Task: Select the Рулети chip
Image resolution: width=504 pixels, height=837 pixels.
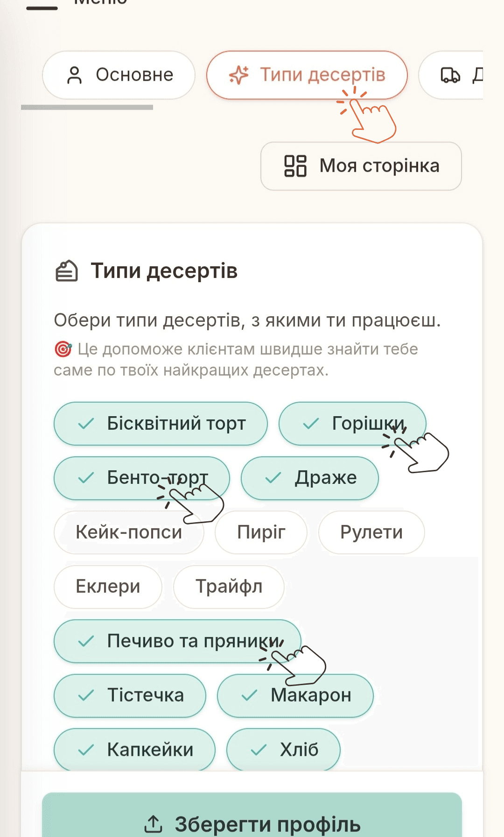Action: [371, 532]
